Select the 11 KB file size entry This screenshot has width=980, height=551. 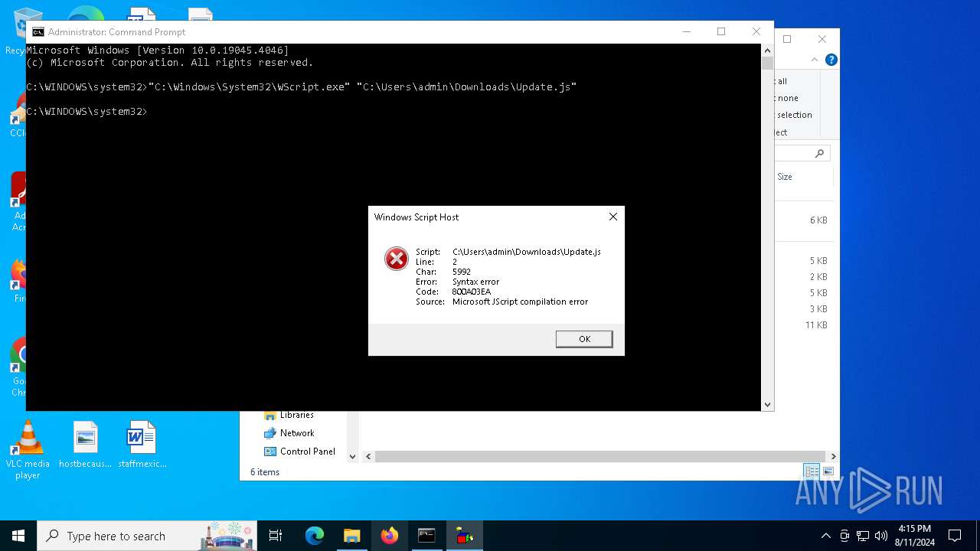point(816,325)
